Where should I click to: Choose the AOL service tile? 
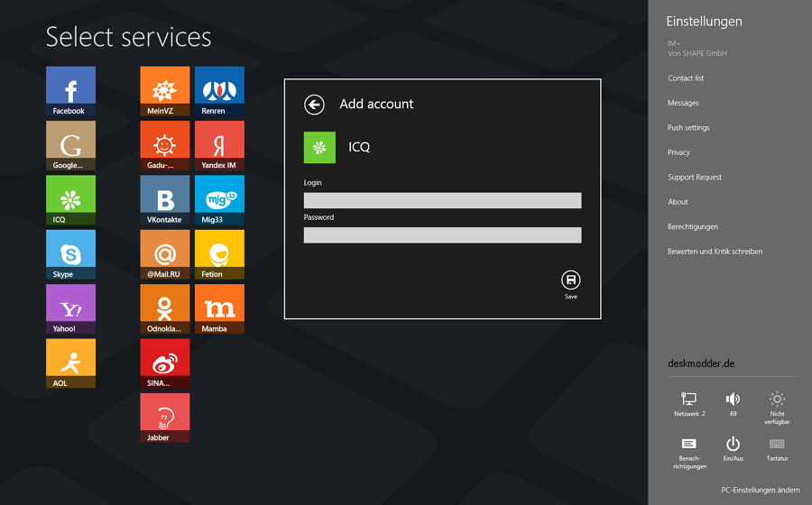(x=70, y=363)
